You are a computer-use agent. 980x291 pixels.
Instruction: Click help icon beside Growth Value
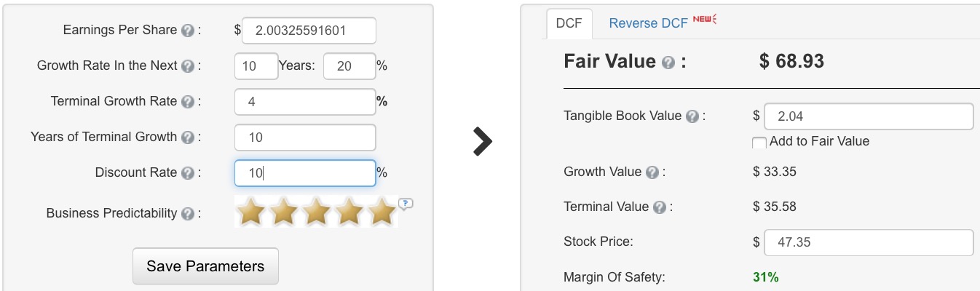pyautogui.click(x=652, y=172)
